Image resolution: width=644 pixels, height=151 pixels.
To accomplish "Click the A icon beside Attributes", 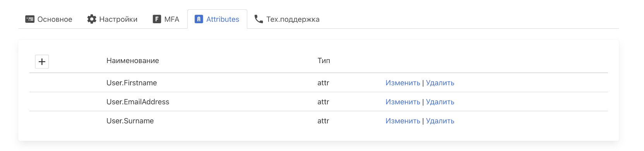I will [x=199, y=19].
